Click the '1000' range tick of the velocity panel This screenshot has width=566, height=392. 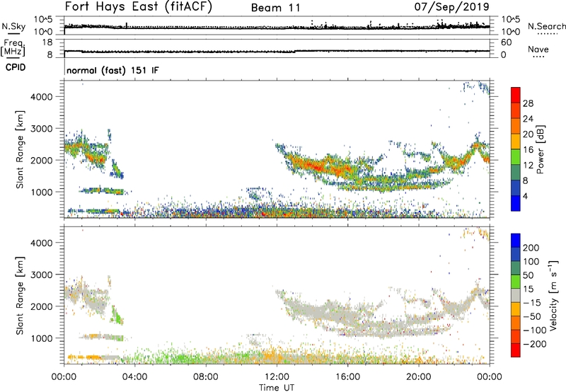coord(42,338)
